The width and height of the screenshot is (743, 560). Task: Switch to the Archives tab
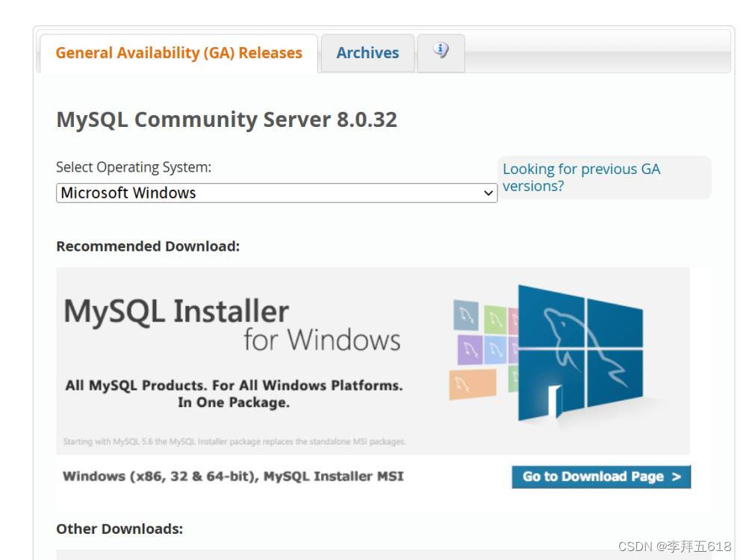(x=367, y=53)
